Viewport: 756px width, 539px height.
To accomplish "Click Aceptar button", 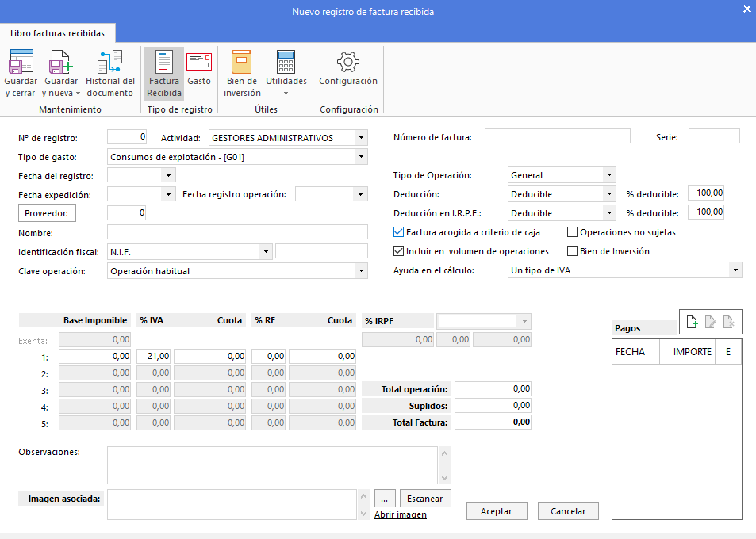I will [x=497, y=511].
